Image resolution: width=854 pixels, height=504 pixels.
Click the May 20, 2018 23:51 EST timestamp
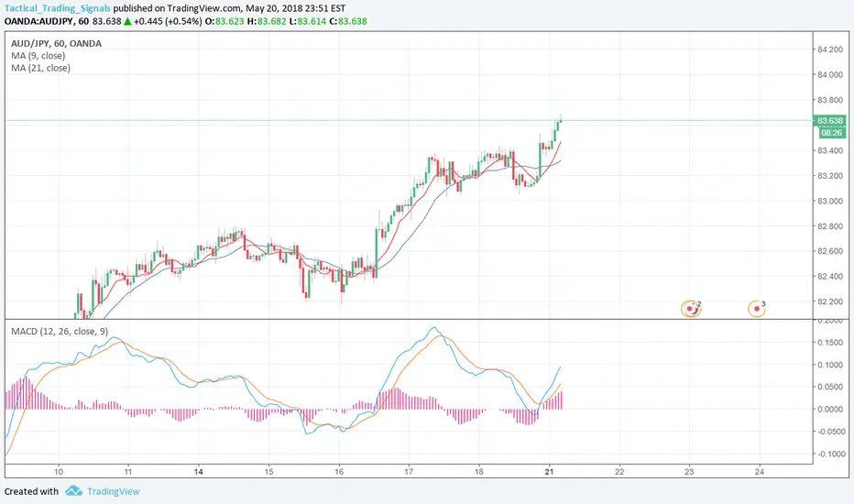click(x=295, y=9)
